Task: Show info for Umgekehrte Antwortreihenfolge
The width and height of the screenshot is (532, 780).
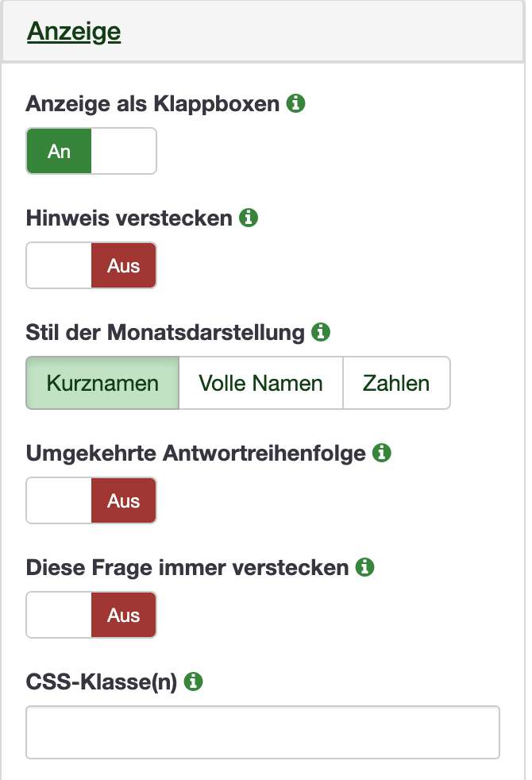Action: [x=383, y=453]
